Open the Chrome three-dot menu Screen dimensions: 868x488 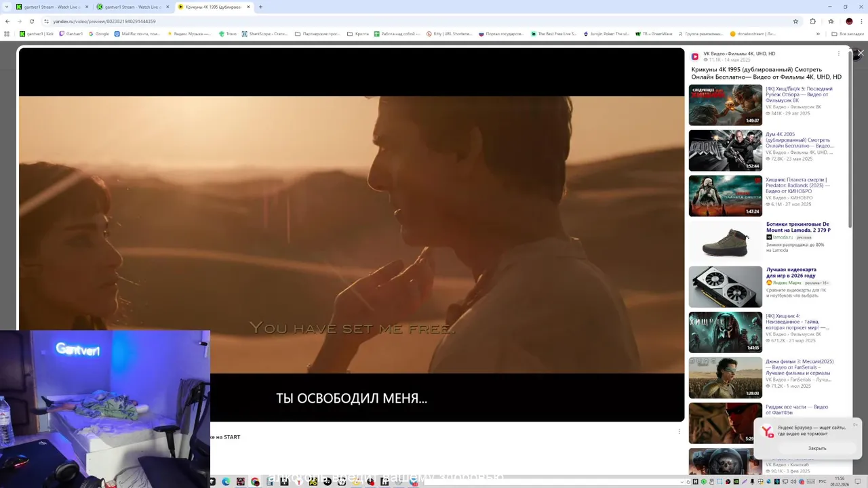(861, 21)
